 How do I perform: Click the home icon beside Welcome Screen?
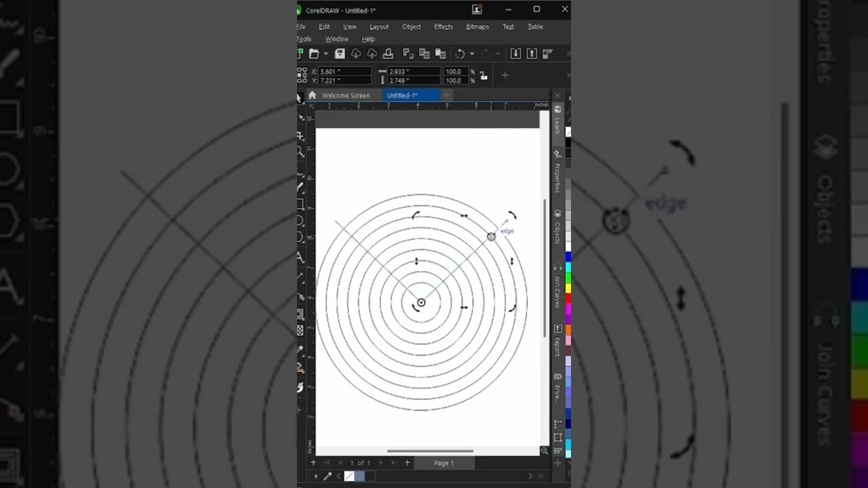(x=312, y=96)
